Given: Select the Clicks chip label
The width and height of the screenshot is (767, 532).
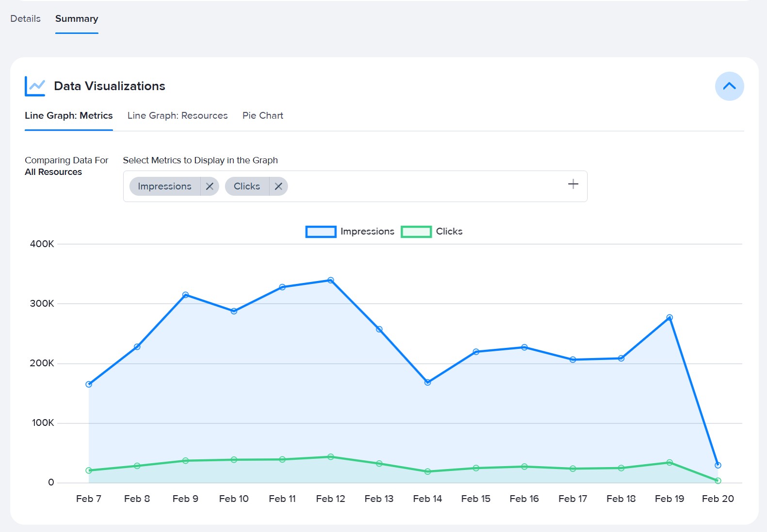Looking at the screenshot, I should 247,186.
